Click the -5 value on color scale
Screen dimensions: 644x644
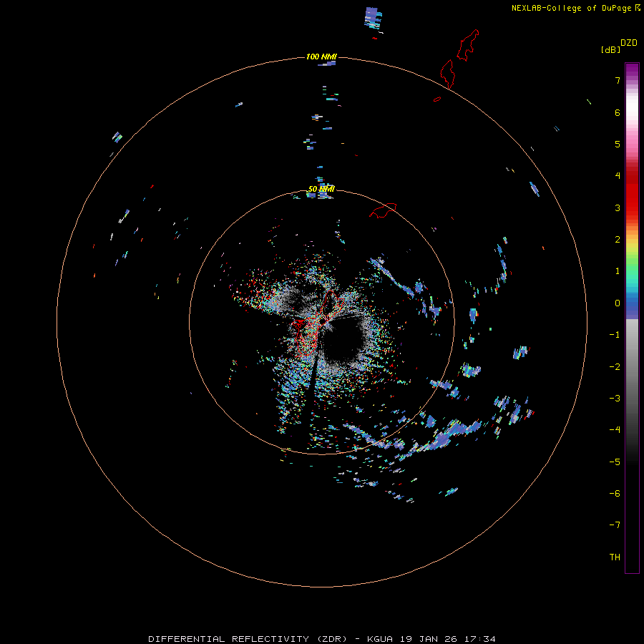[615, 462]
